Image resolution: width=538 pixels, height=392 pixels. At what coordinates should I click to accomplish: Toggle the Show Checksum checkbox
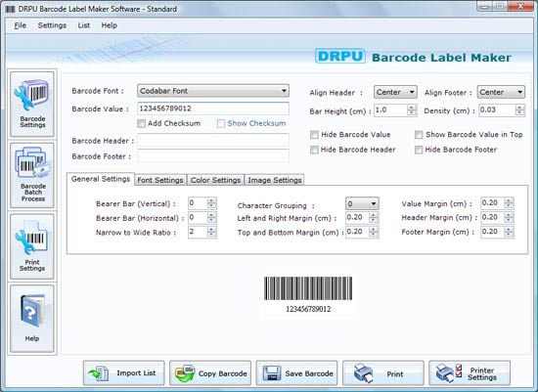(x=221, y=123)
